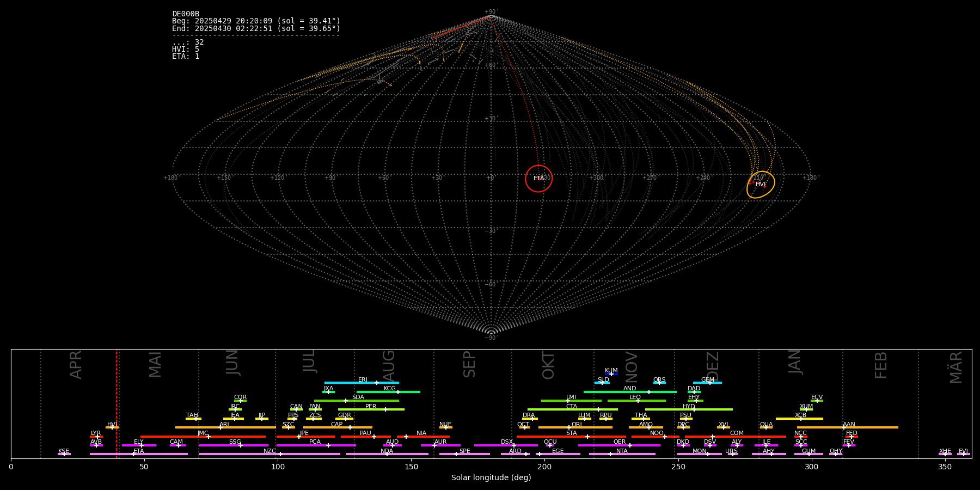
Task: Select the AND shower bar label
Action: pyautogui.click(x=630, y=389)
